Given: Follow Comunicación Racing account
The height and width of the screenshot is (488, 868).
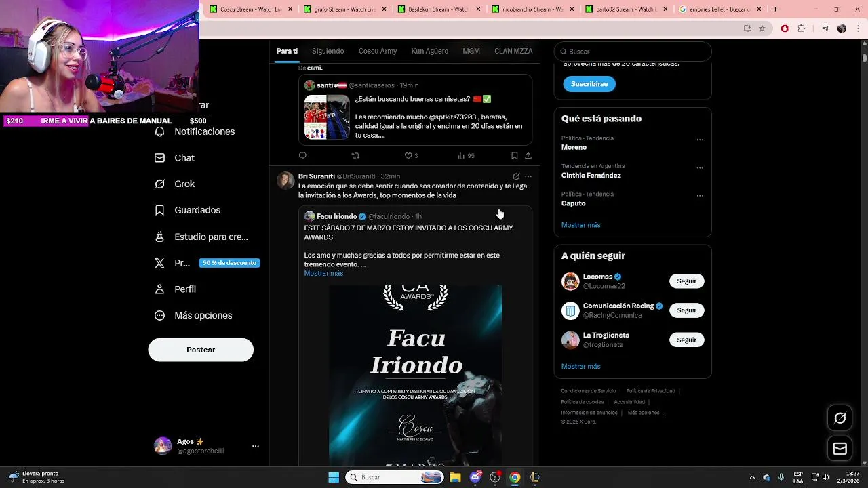Looking at the screenshot, I should click(x=686, y=310).
